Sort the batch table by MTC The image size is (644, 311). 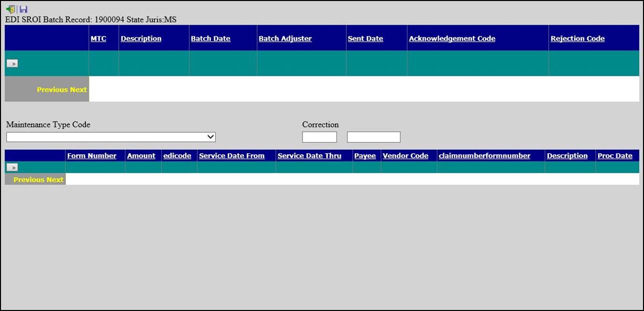[98, 38]
